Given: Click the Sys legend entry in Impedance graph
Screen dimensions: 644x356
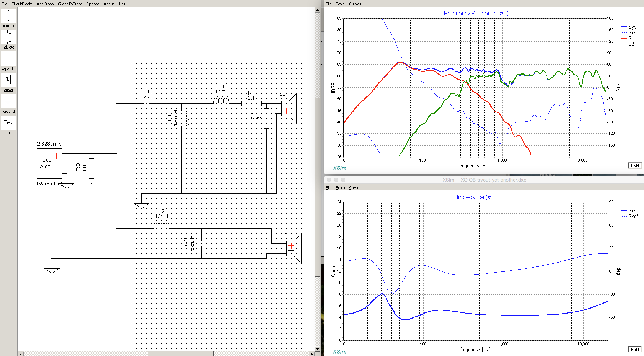Looking at the screenshot, I should click(x=629, y=210).
